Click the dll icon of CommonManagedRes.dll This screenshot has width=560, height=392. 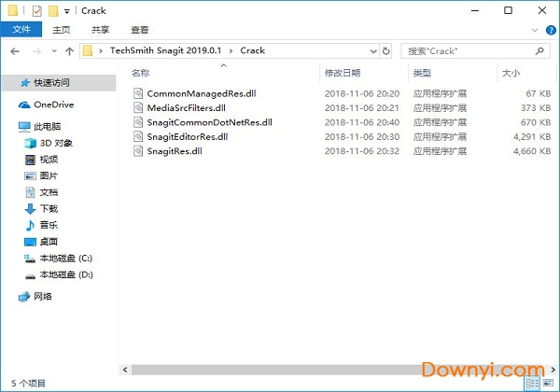[x=138, y=93]
